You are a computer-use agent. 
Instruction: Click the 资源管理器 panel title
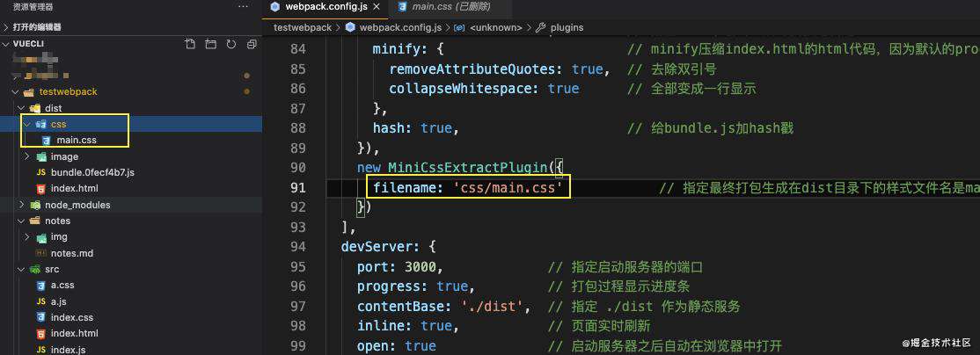[x=33, y=7]
